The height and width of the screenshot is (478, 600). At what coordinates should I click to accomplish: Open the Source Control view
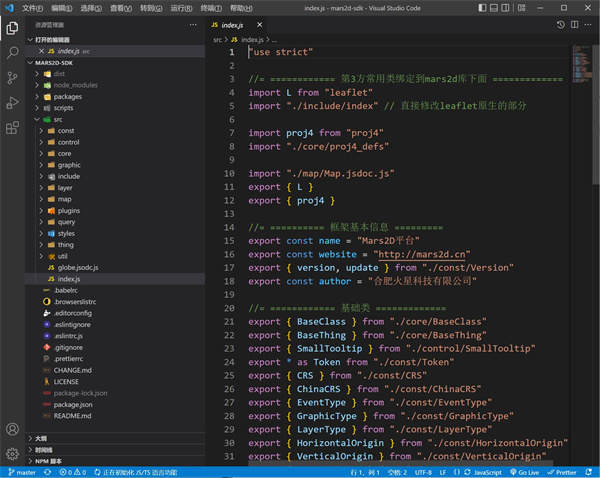point(12,77)
